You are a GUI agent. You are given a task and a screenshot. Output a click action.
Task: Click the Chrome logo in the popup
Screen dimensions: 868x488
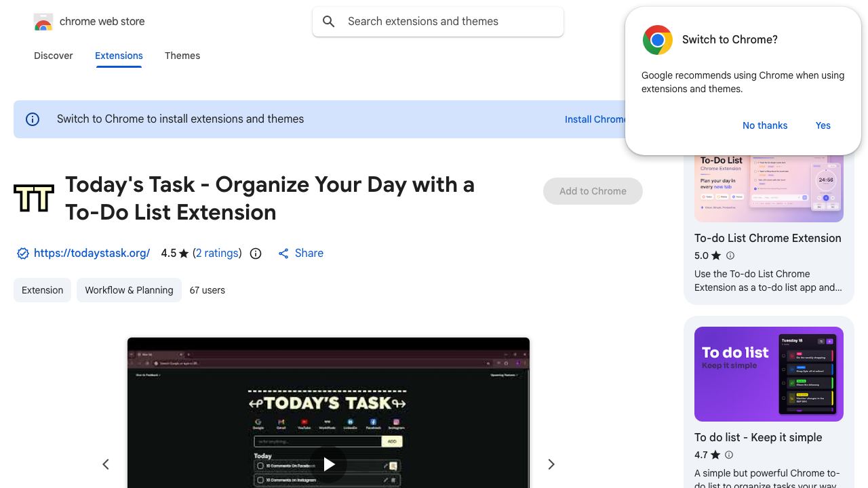pyautogui.click(x=657, y=40)
